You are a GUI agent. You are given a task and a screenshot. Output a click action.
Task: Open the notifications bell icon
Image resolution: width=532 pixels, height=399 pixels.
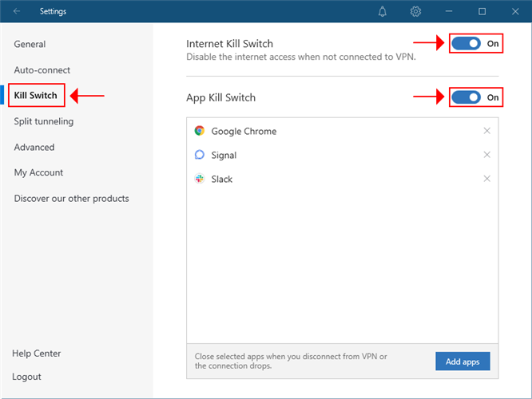(x=383, y=11)
